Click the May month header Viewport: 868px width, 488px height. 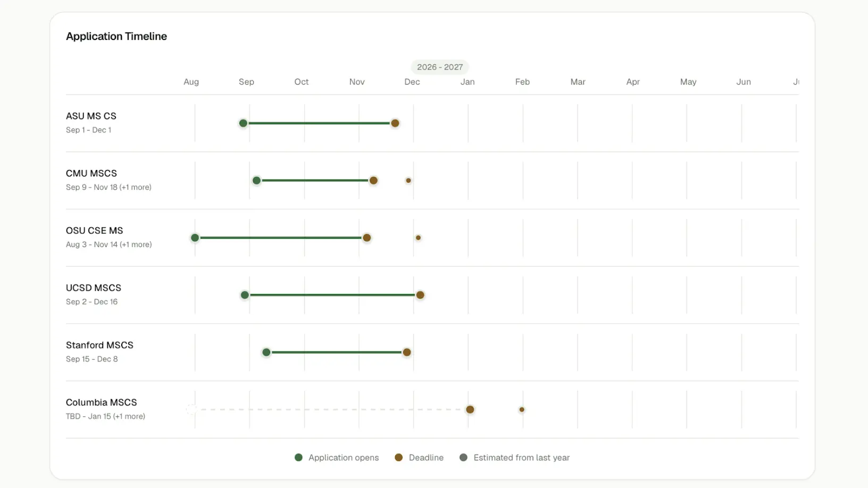688,82
